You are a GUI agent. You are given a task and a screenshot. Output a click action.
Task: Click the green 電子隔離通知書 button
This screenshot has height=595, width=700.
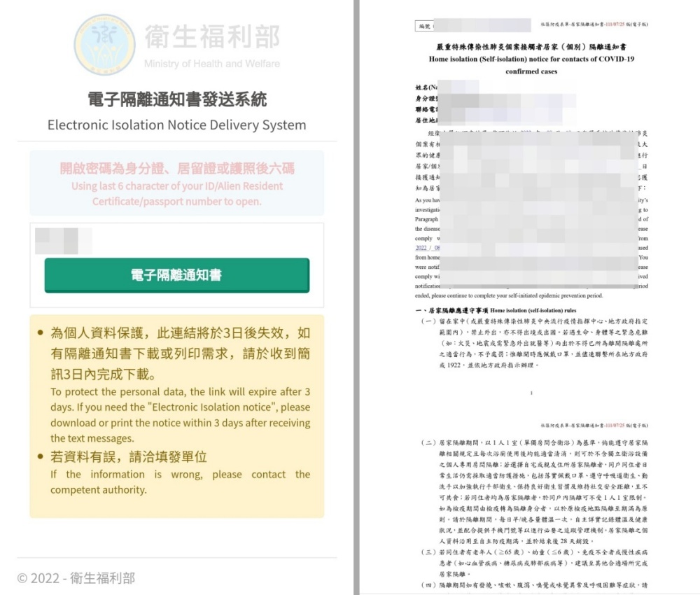coord(177,275)
